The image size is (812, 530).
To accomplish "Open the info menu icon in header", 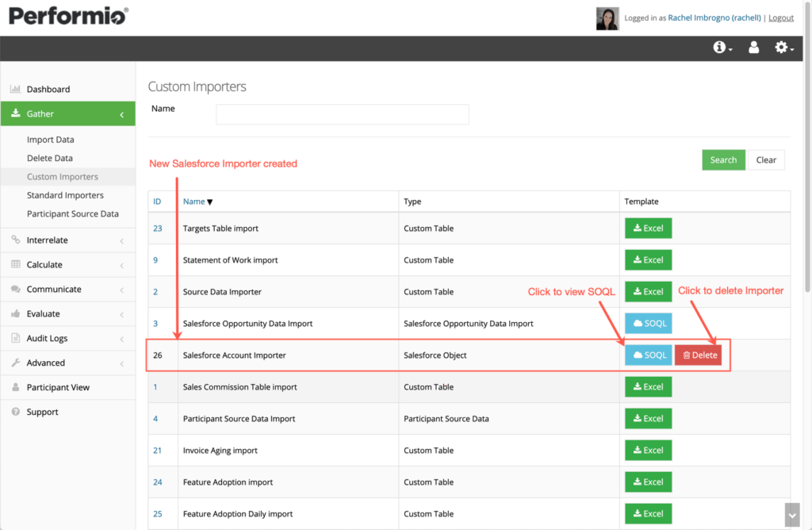I will click(x=722, y=48).
